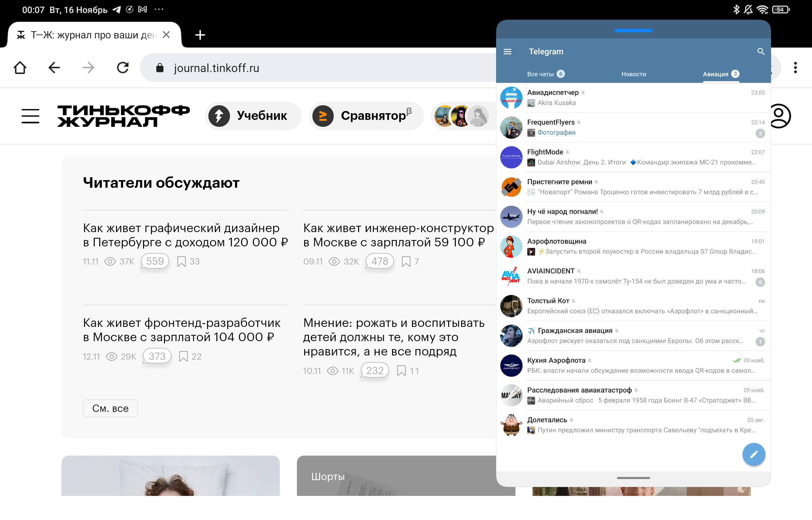Tap the Telegram search icon
Screen dimensions: 812x520
point(761,52)
